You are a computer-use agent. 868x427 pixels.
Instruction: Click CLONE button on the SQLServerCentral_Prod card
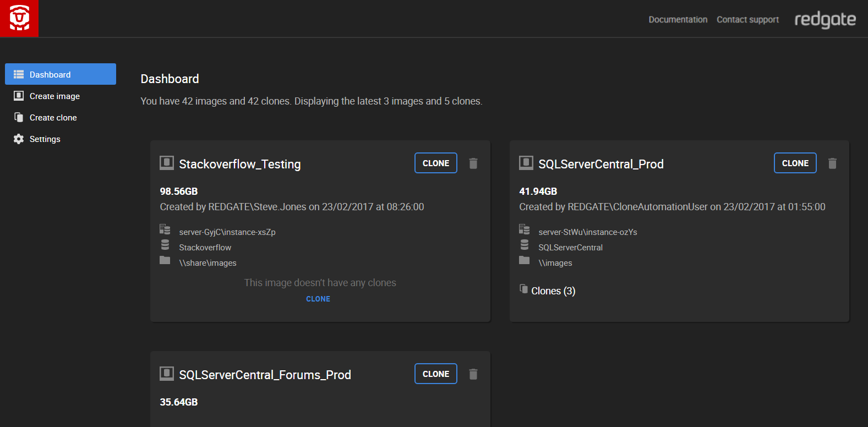(x=795, y=163)
